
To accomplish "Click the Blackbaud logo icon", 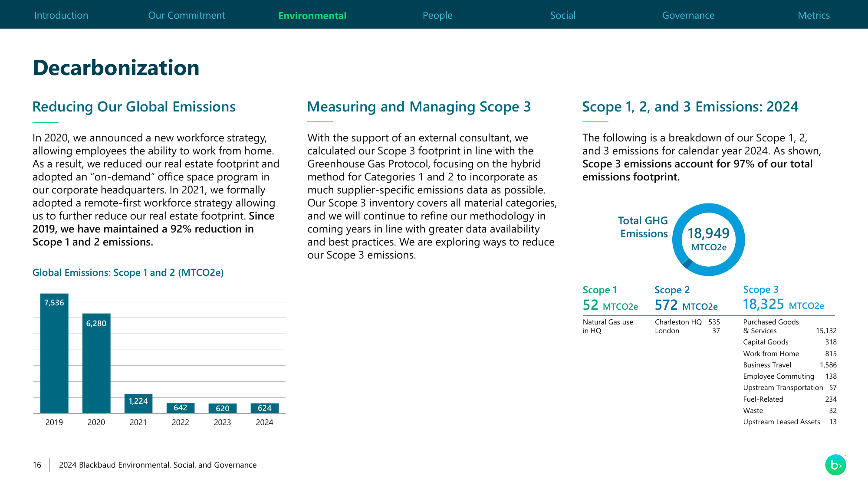I will click(x=835, y=465).
